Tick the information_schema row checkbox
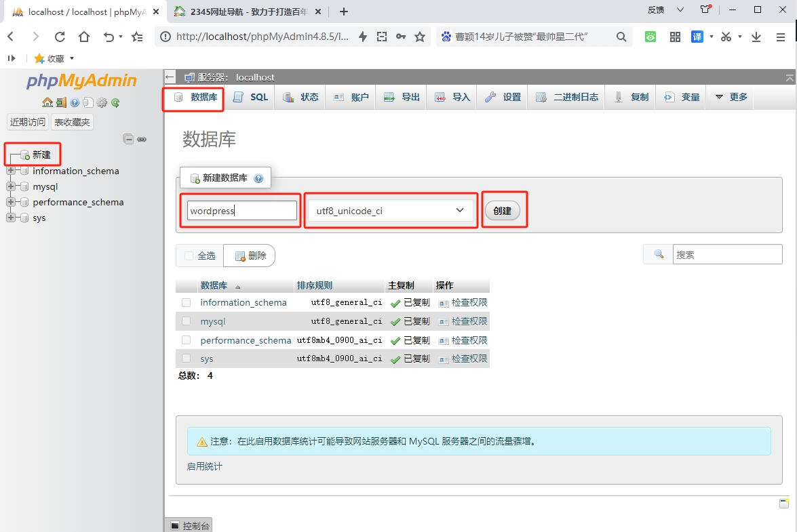Image resolution: width=797 pixels, height=532 pixels. [186, 302]
